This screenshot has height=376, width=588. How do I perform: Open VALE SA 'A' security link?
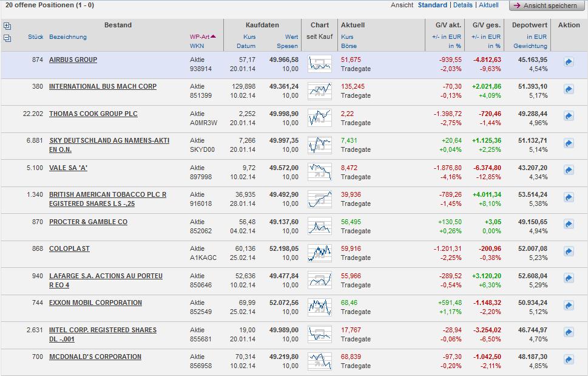pyautogui.click(x=68, y=168)
